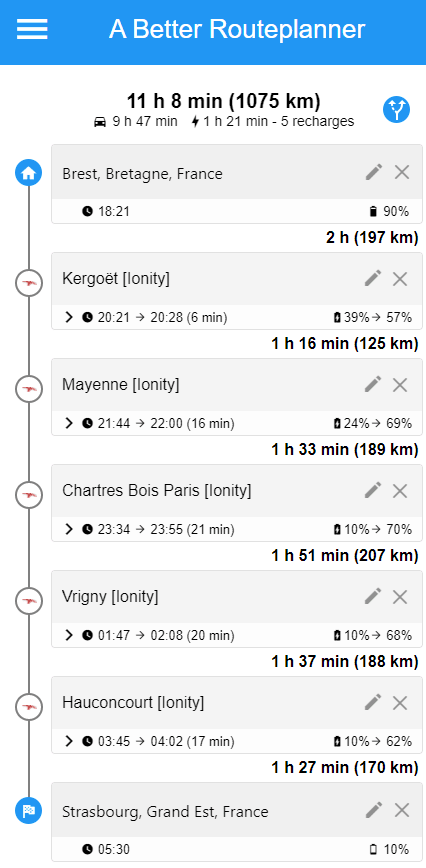
Task: Expand Hauconcourt charging details chevron
Action: (69, 742)
